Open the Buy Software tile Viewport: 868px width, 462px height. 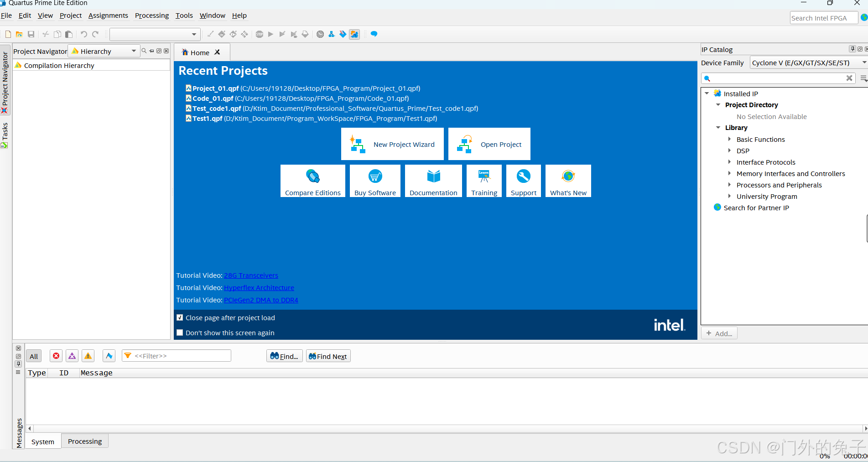pos(375,181)
